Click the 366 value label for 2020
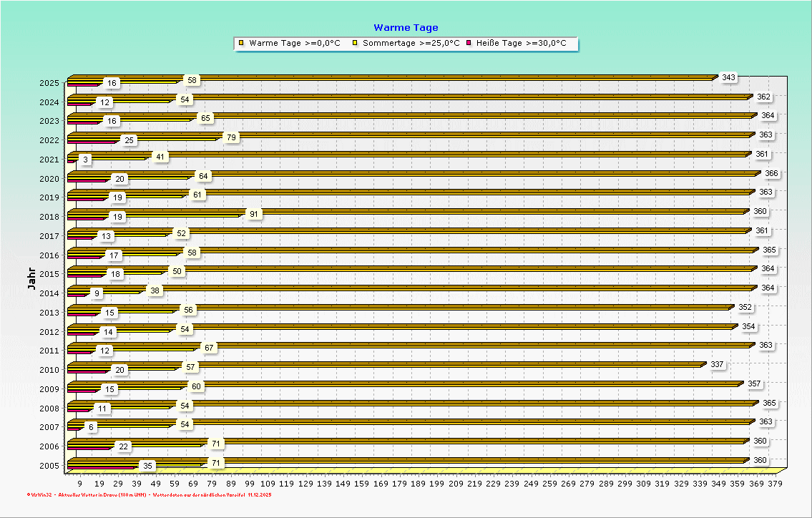Viewport: 812px width, 518px height. 771,173
